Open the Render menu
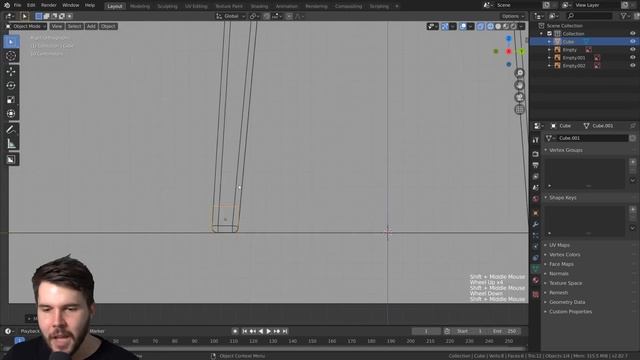Viewport: 640px width, 360px height. point(49,5)
